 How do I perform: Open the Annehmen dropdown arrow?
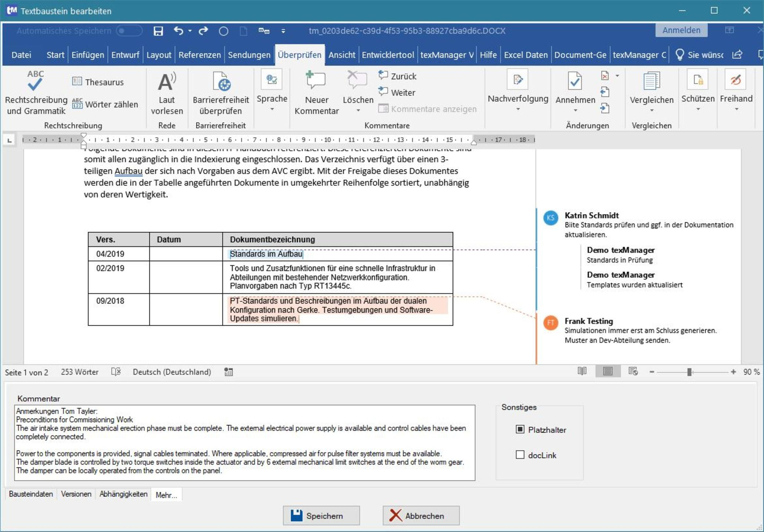[575, 110]
